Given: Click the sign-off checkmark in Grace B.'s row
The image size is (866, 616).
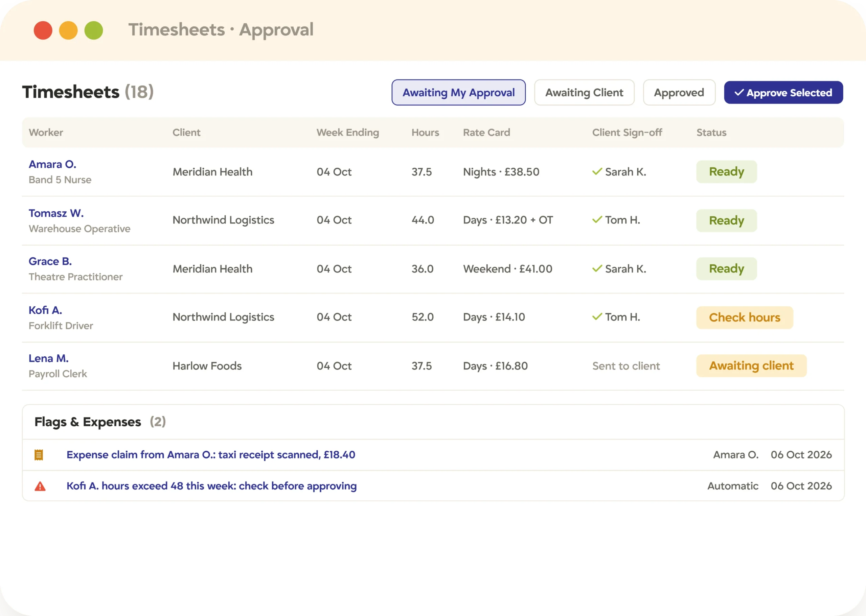Looking at the screenshot, I should pyautogui.click(x=597, y=268).
